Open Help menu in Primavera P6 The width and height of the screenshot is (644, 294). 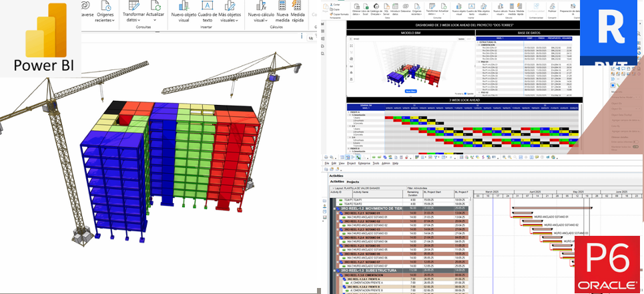[x=395, y=163]
